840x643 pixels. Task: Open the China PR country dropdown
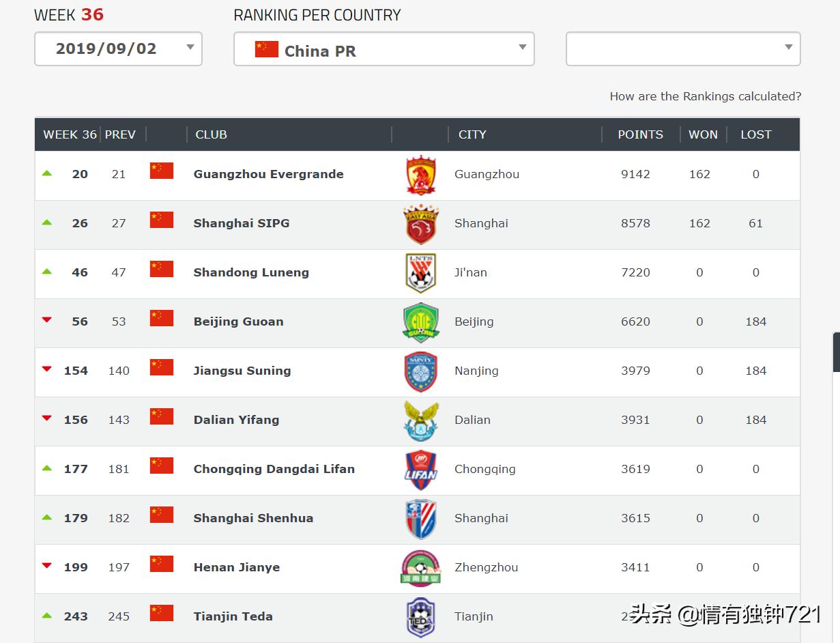[383, 50]
